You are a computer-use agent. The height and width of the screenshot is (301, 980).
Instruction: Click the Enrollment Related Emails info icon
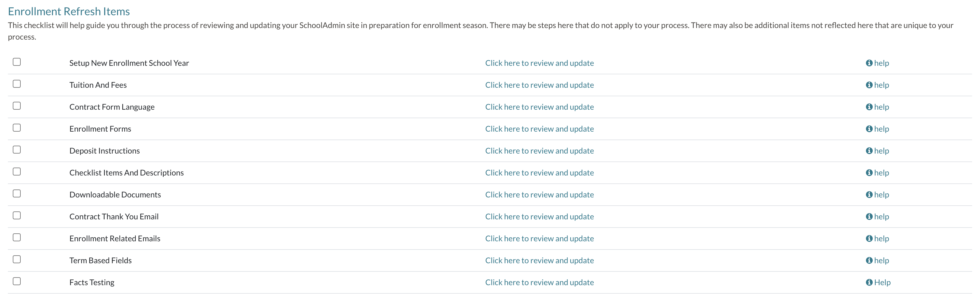[x=869, y=238]
